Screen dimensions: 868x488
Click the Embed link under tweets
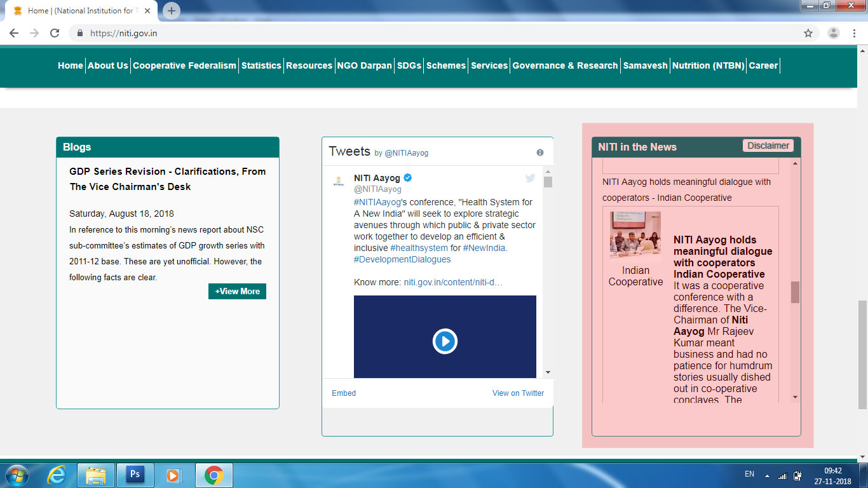[x=344, y=393]
